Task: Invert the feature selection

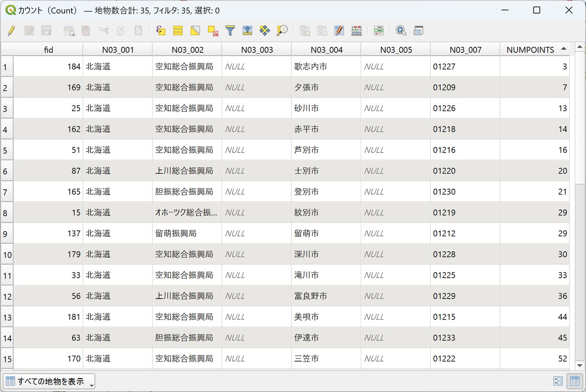Action: tap(195, 30)
